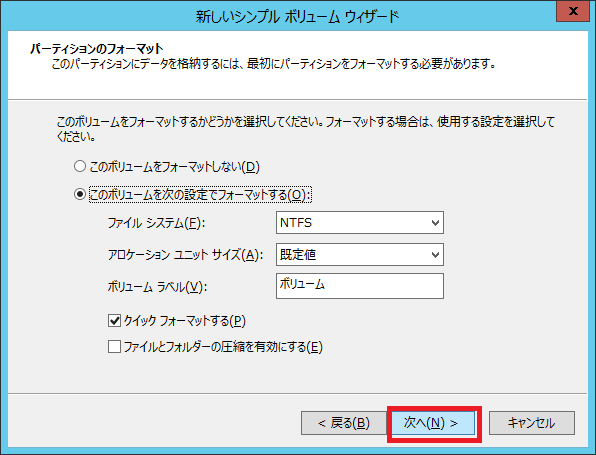Expand the アロケーション ユニット サイズ dropdown
Image resolution: width=596 pixels, height=455 pixels.
[x=360, y=254]
